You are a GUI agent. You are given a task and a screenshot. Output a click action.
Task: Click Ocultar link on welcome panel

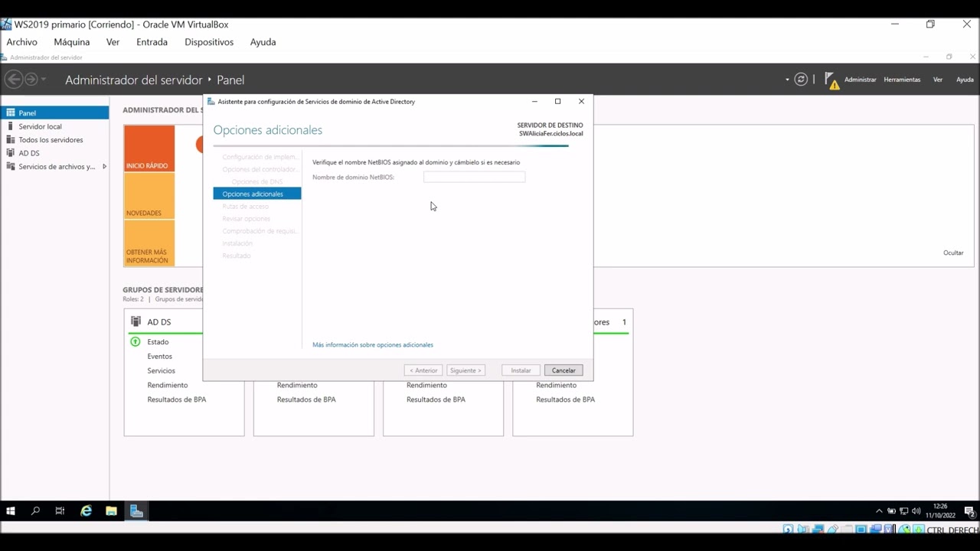click(953, 253)
